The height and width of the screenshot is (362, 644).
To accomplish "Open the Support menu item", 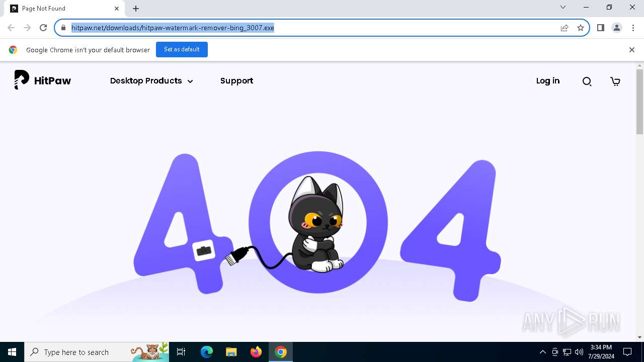I will pyautogui.click(x=236, y=81).
